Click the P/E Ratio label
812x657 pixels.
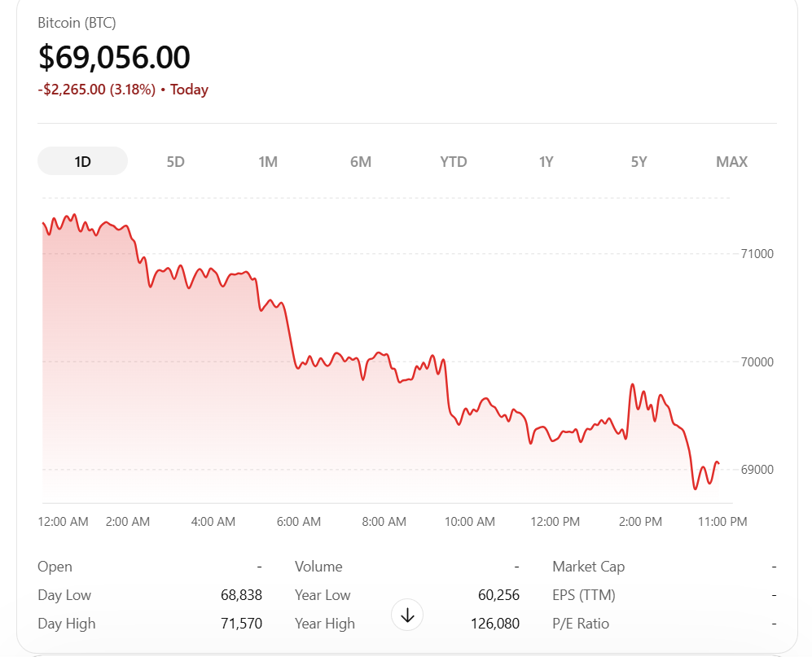[581, 624]
